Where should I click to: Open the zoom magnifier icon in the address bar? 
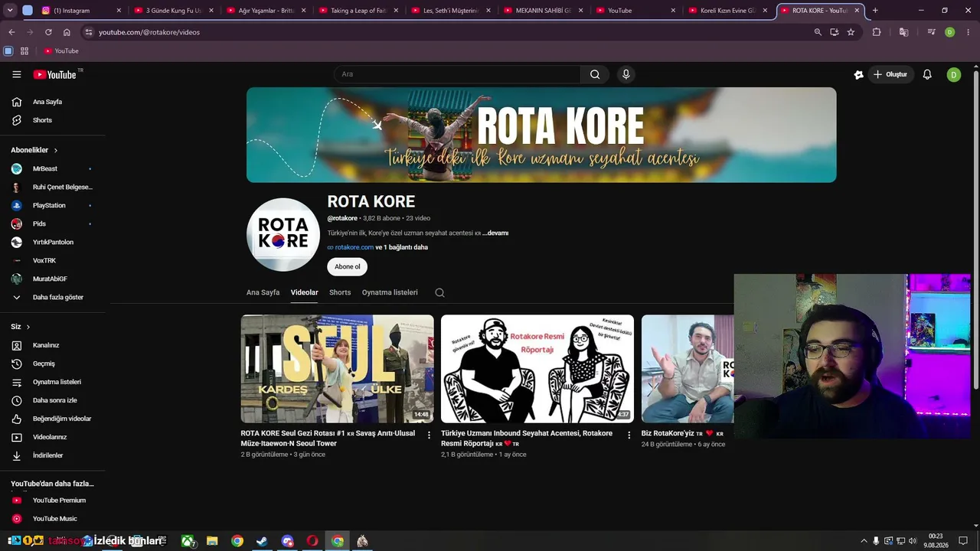tap(818, 32)
